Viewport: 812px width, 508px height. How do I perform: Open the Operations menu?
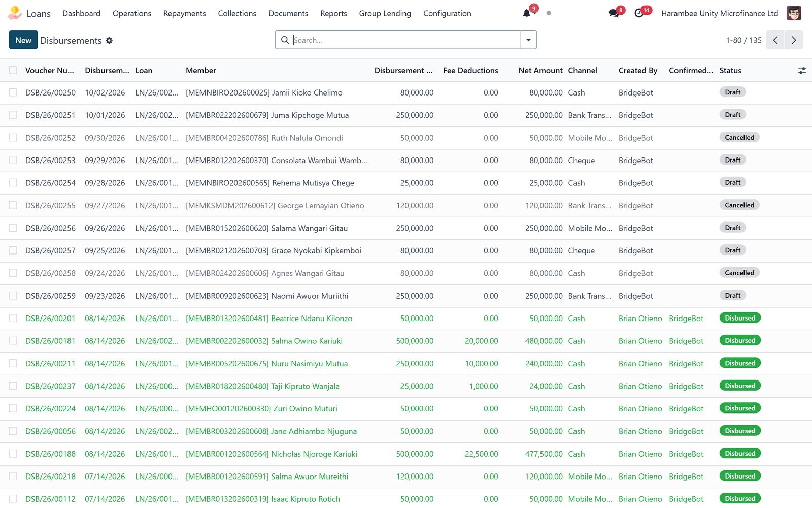tap(132, 13)
